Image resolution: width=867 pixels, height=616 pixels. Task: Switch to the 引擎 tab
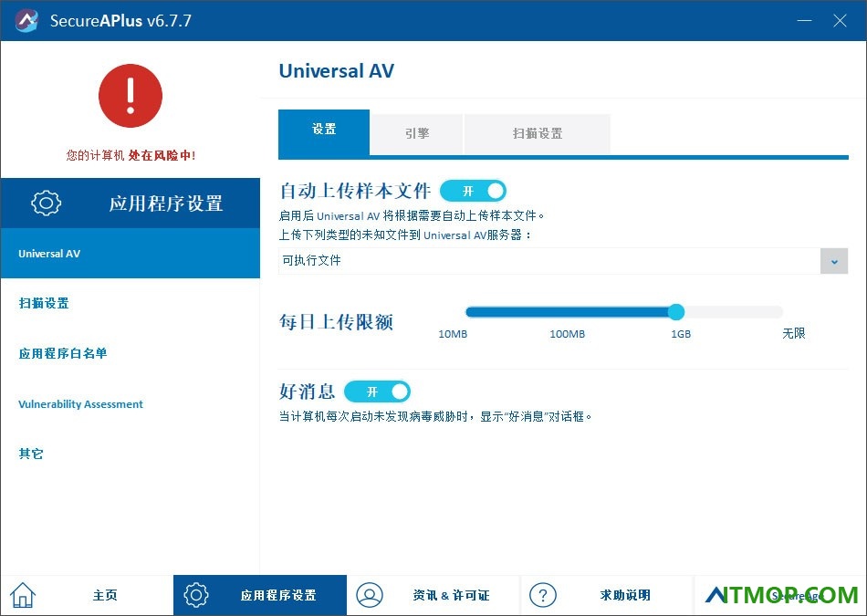[417, 134]
